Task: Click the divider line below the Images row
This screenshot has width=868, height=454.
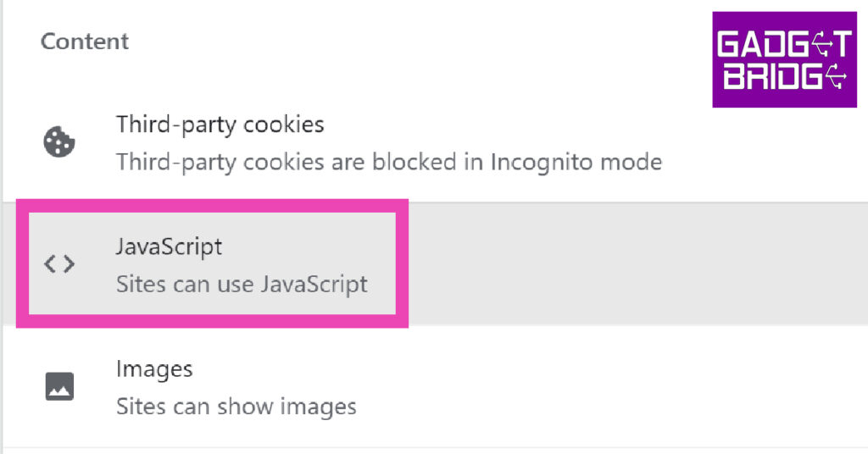Action: tap(434, 447)
